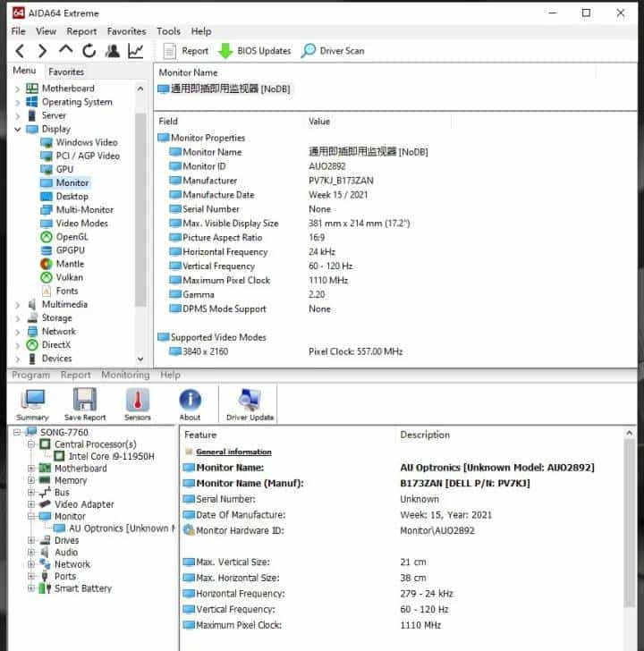Click the lower panel scrollbar up arrow

pos(630,433)
